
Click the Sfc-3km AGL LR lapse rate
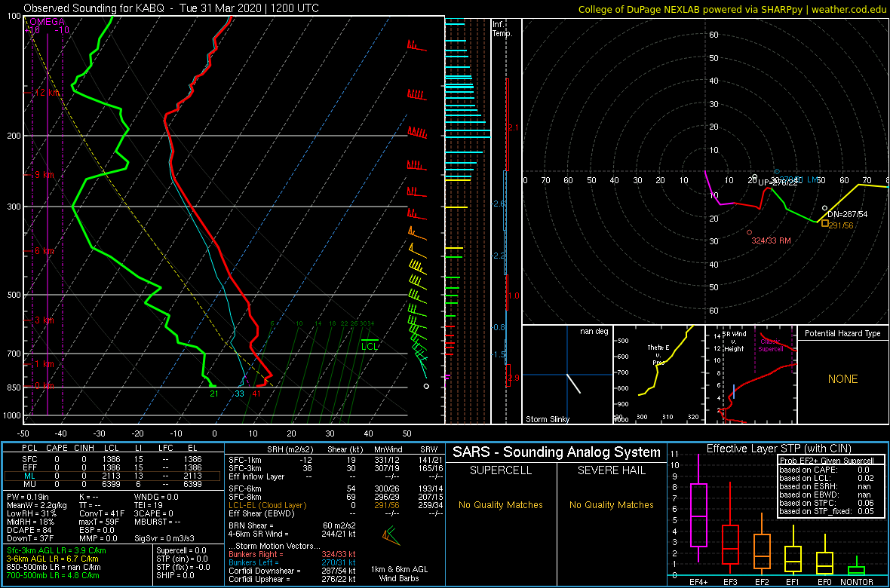point(57,551)
